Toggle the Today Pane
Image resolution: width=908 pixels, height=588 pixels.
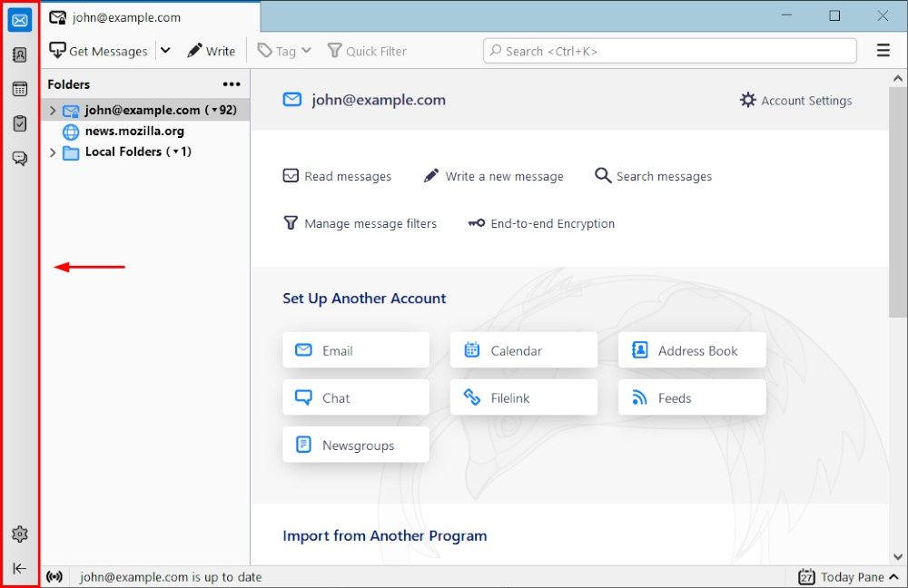(x=848, y=576)
